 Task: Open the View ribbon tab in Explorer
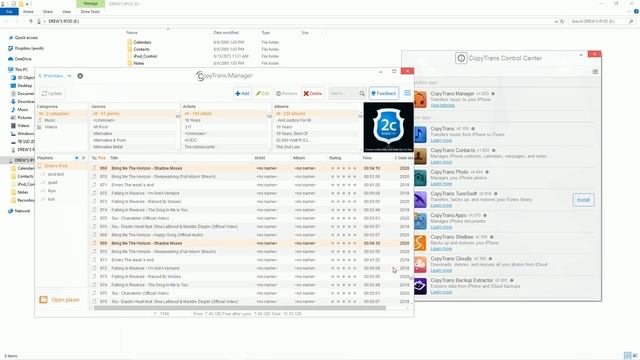66,11
